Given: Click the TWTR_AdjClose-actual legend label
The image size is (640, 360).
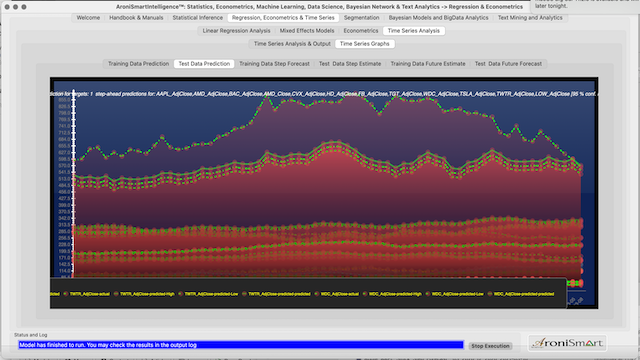Looking at the screenshot, I should [90, 294].
